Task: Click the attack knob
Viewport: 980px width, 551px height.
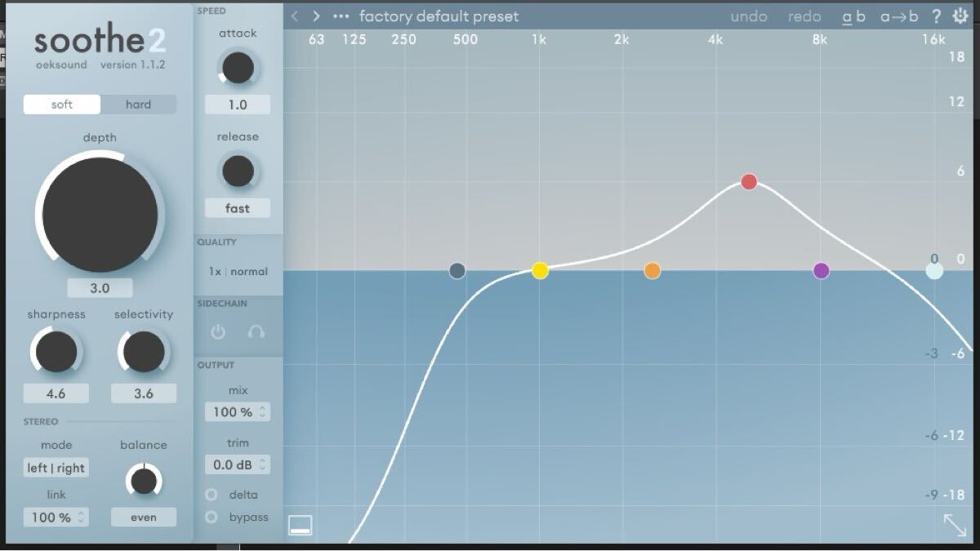Action: [x=238, y=69]
